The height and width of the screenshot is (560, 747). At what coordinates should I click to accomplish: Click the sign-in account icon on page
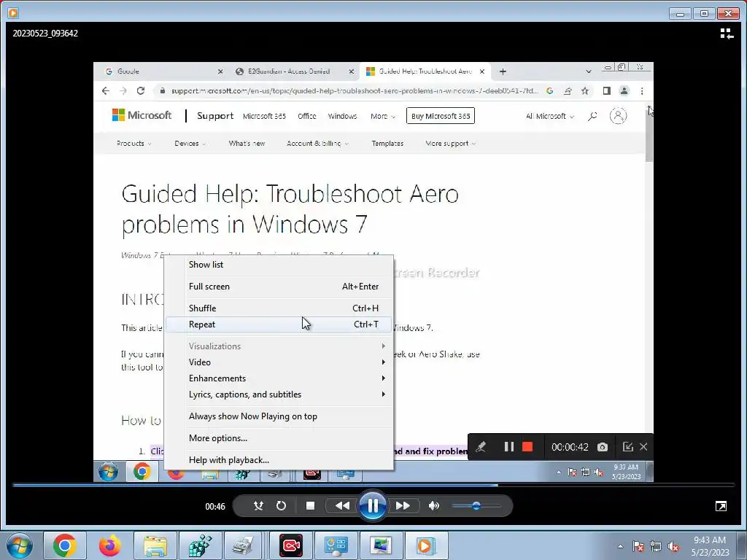click(618, 116)
